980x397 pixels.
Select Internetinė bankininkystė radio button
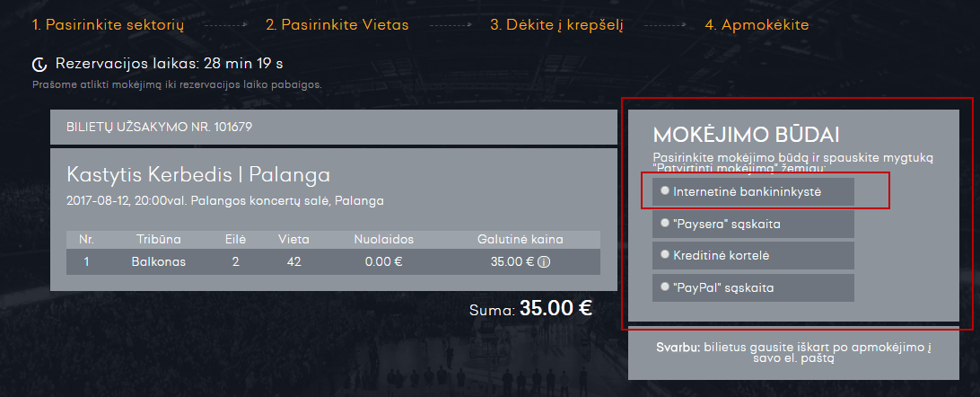(665, 190)
